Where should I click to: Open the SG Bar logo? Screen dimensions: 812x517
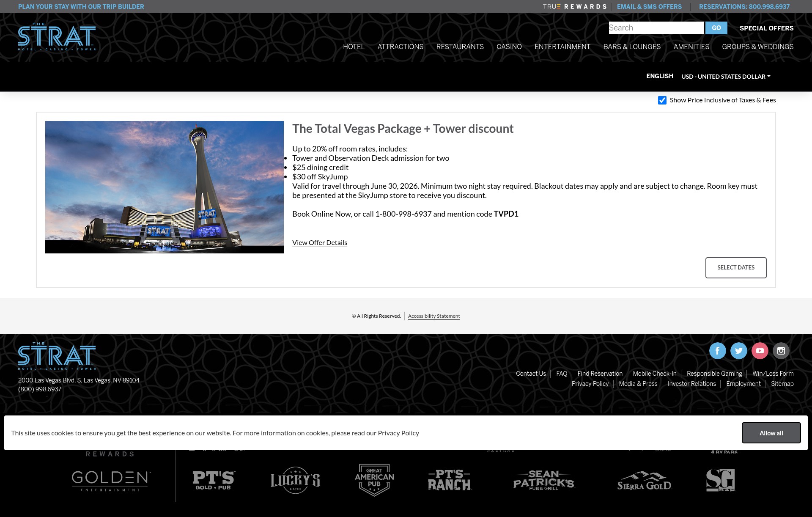[721, 480]
